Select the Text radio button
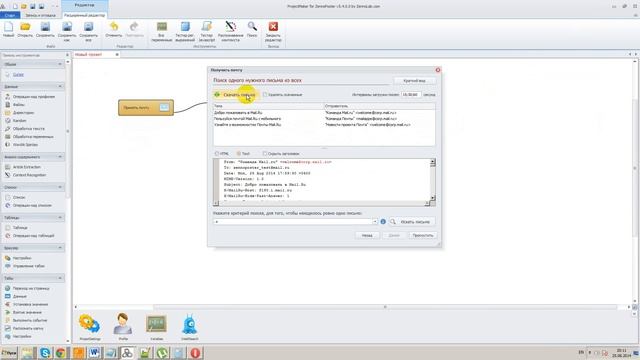Image resolution: width=640 pixels, height=360 pixels. (x=239, y=153)
